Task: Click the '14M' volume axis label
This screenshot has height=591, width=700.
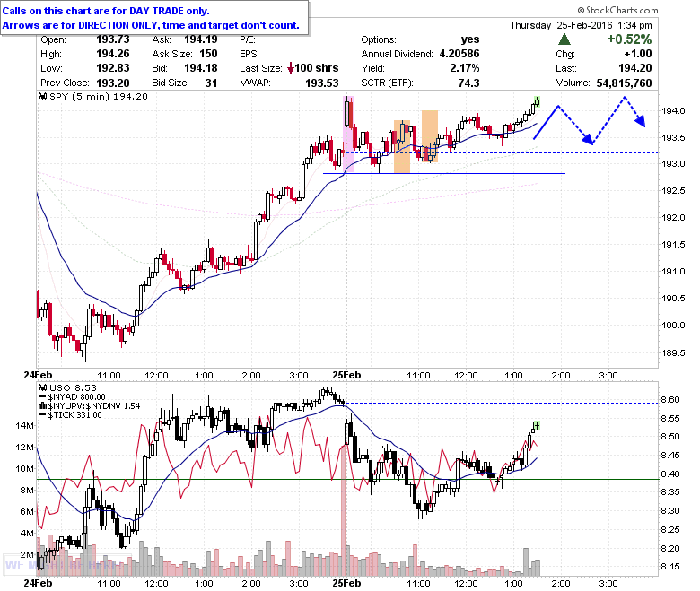Action: 25,426
